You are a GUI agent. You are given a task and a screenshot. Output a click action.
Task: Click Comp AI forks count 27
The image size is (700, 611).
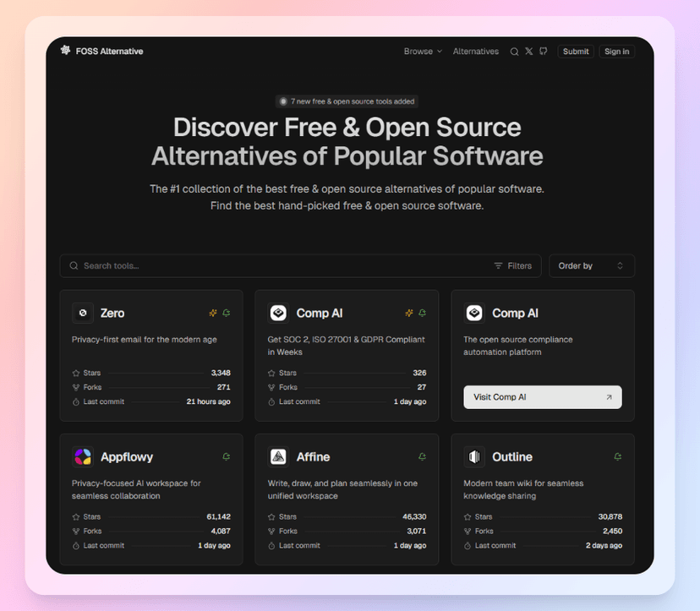tap(421, 387)
